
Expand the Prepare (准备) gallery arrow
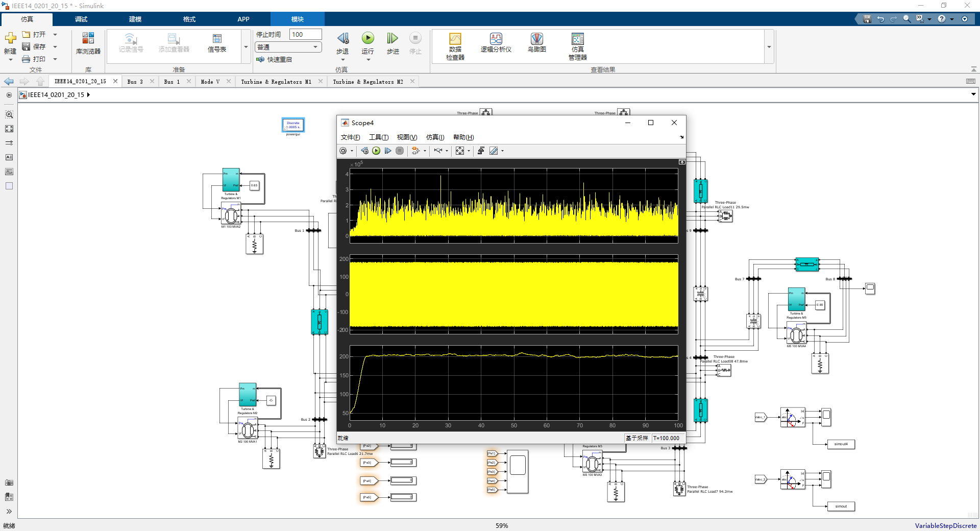click(x=246, y=47)
